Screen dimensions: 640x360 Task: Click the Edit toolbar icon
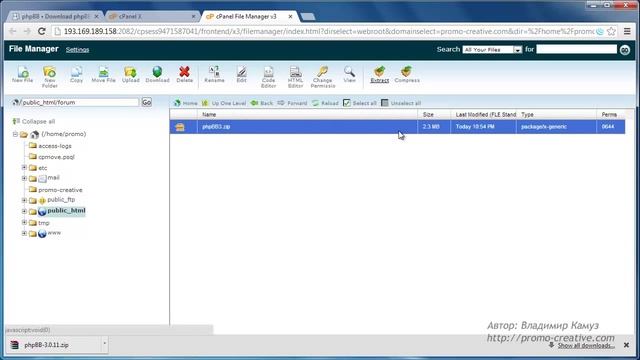[241, 75]
